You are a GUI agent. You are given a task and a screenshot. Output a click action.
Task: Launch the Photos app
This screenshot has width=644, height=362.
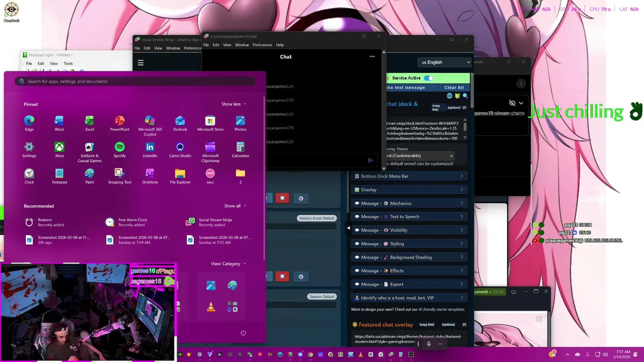(240, 123)
